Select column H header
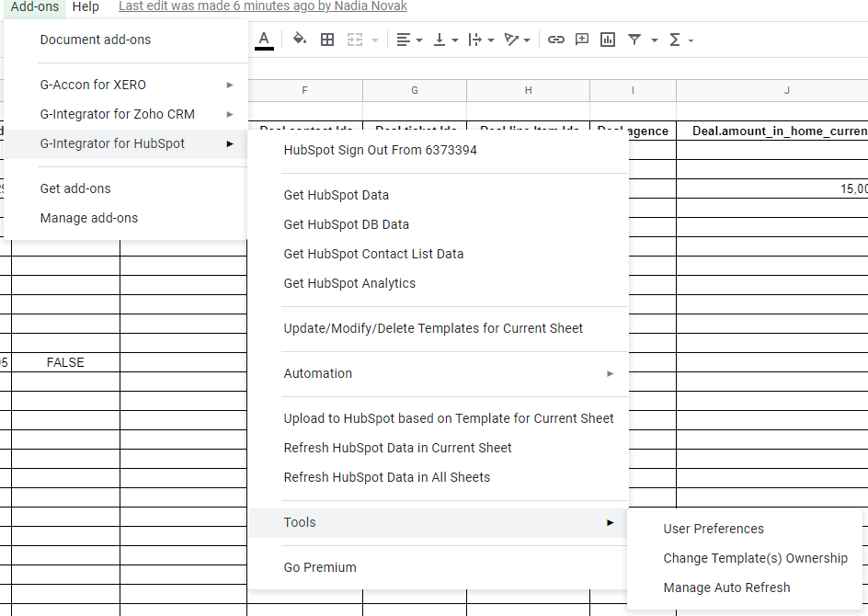This screenshot has height=616, width=868. tap(528, 90)
